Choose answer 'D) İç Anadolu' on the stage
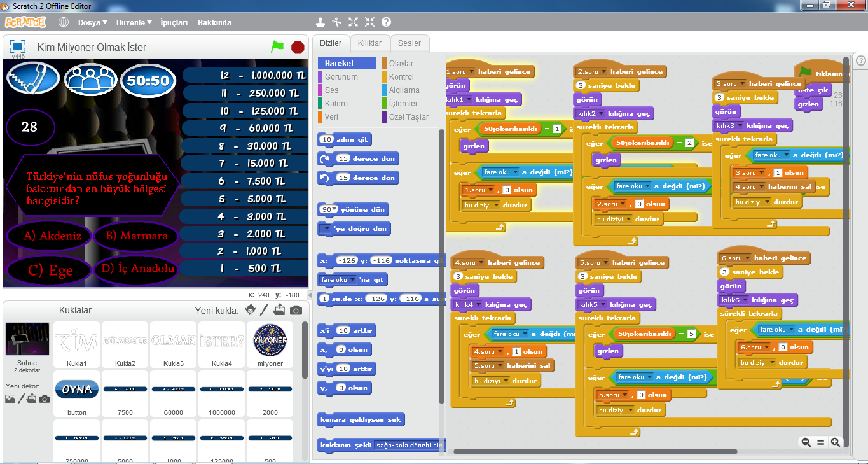Screen dimensions: 868x464 [x=137, y=269]
